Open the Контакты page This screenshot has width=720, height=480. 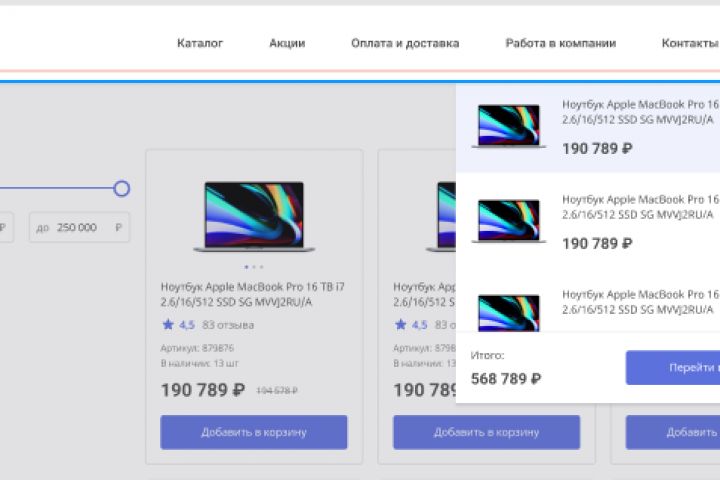pos(689,43)
